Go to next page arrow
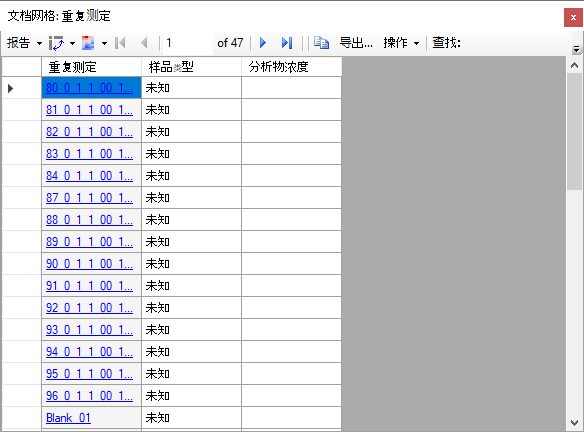Image resolution: width=584 pixels, height=432 pixels. click(x=263, y=43)
